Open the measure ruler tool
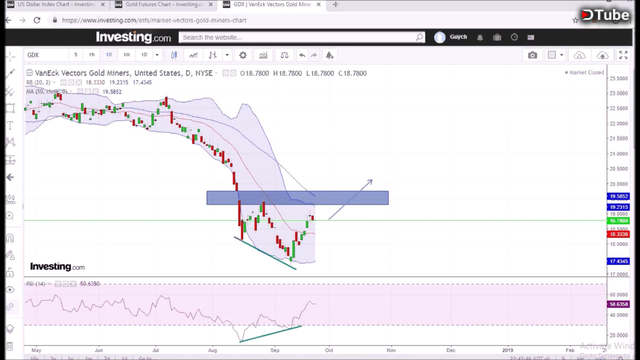This screenshot has width=640, height=360. [11, 199]
